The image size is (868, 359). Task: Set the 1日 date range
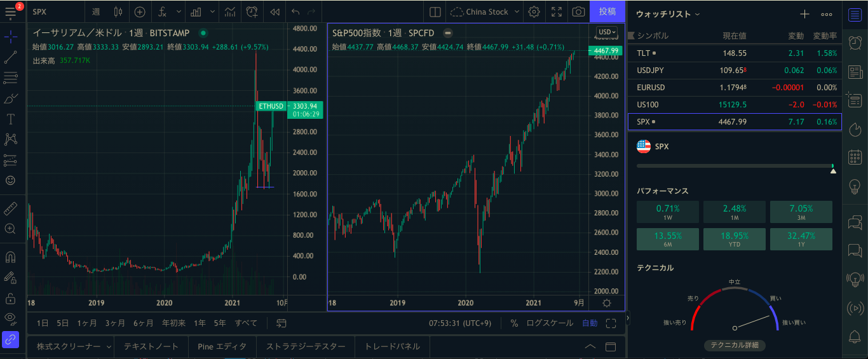coord(43,323)
